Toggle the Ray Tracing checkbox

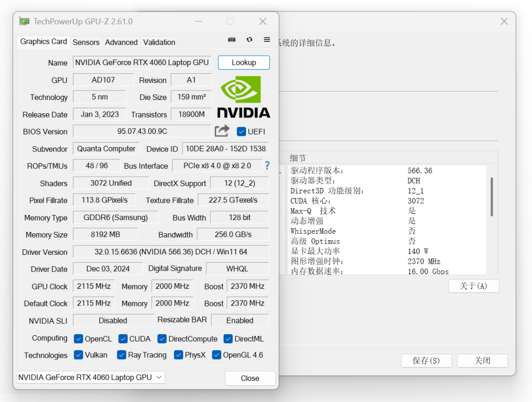122,355
